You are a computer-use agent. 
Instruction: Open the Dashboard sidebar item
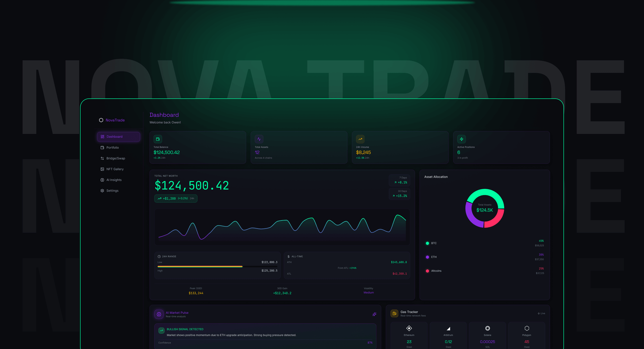[118, 137]
